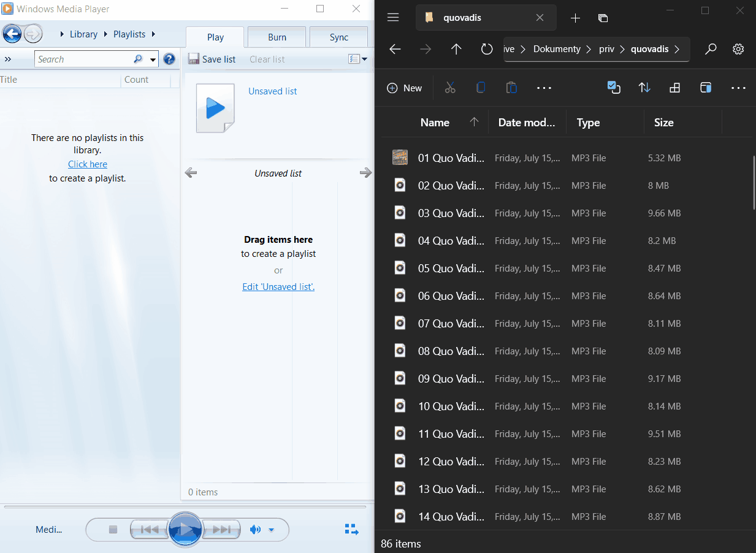Image resolution: width=756 pixels, height=553 pixels.
Task: Switch to Now Playing mode
Action: pyautogui.click(x=351, y=528)
